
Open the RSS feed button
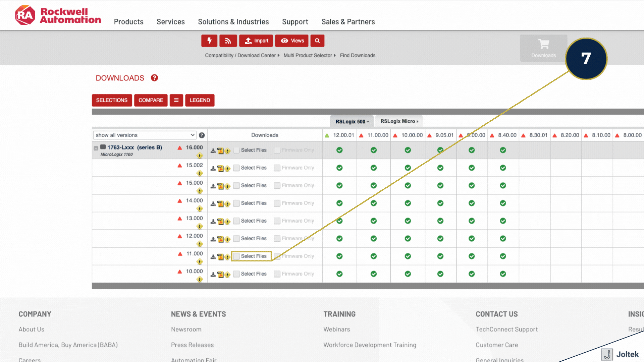(x=228, y=41)
